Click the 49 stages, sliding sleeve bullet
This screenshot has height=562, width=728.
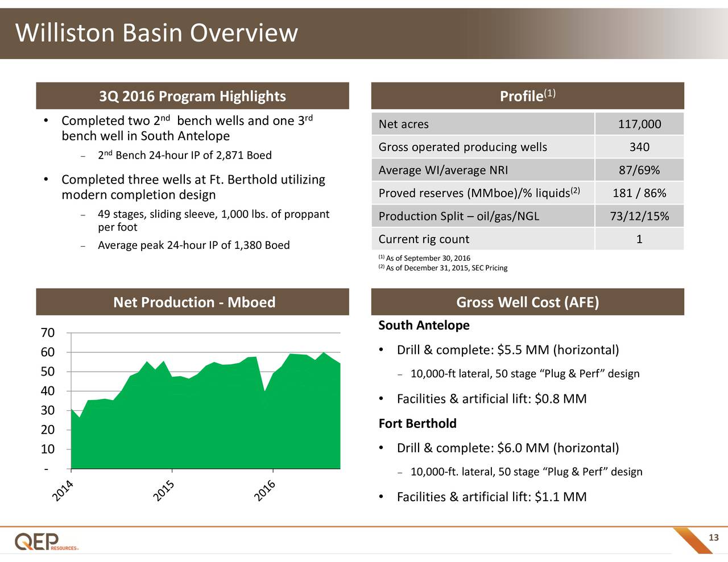point(213,220)
